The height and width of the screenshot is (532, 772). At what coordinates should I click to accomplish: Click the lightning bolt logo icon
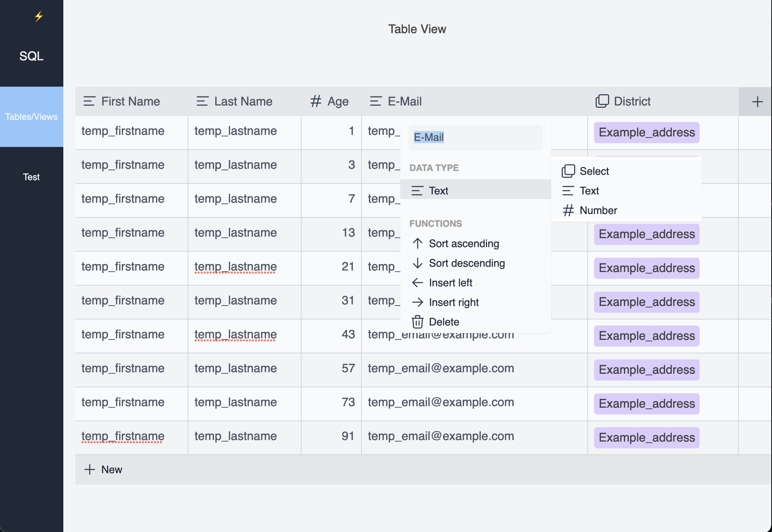point(38,17)
